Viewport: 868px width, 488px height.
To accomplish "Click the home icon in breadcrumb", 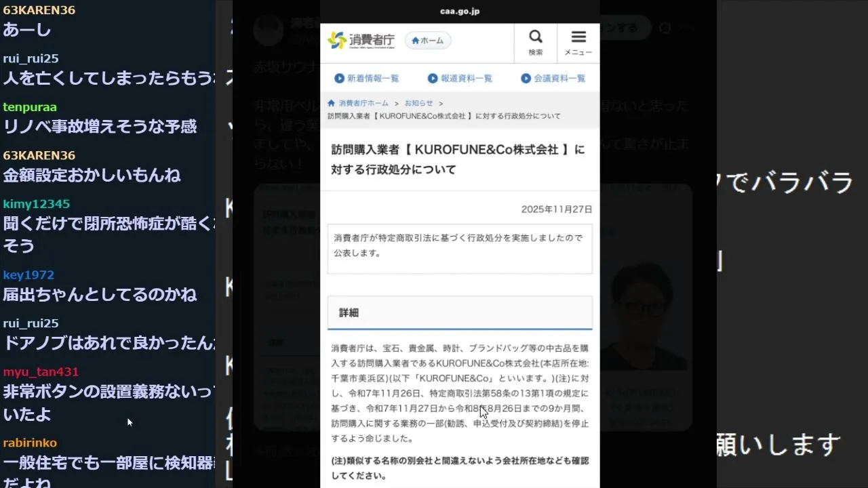I will (x=331, y=103).
